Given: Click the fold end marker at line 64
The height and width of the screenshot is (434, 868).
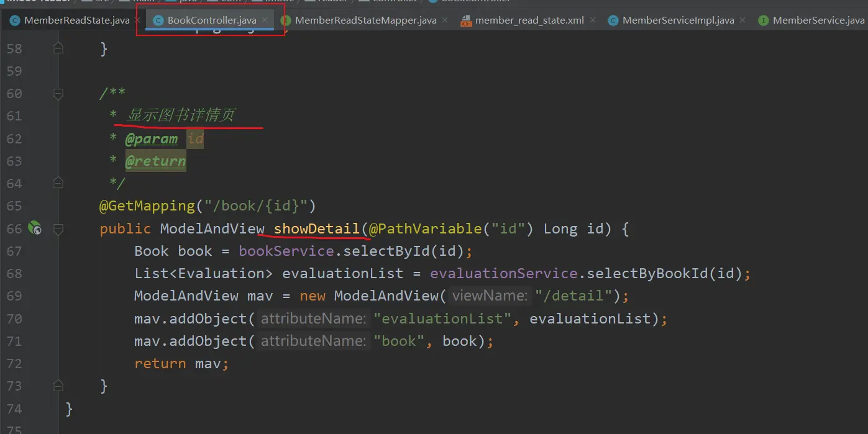Looking at the screenshot, I should click(x=58, y=184).
